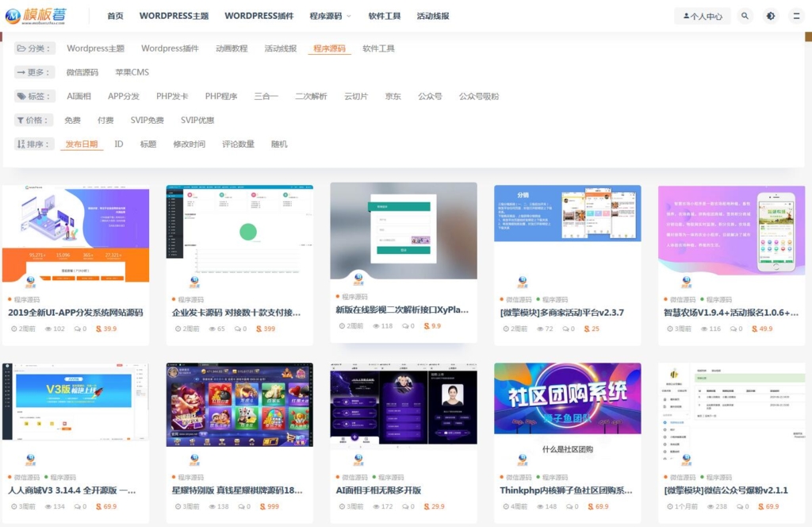Choose the 三合一 tag
The width and height of the screenshot is (812, 527).
tap(266, 96)
